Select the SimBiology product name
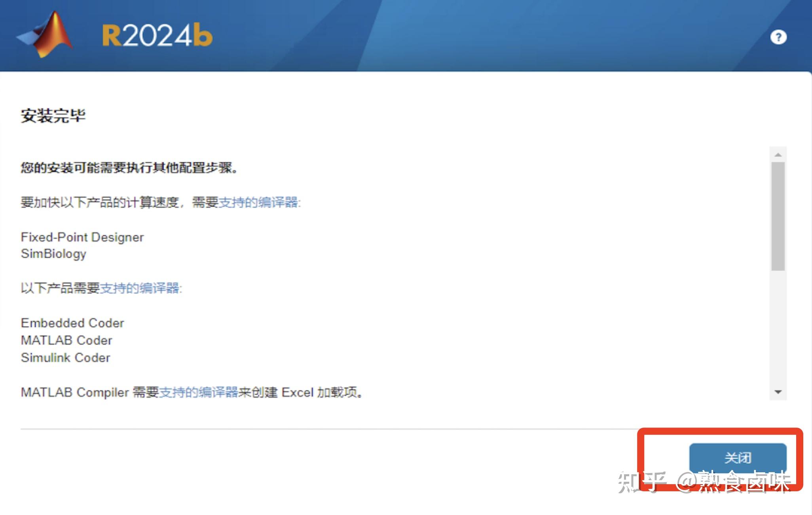Viewport: 812px width, 515px height. pyautogui.click(x=53, y=254)
